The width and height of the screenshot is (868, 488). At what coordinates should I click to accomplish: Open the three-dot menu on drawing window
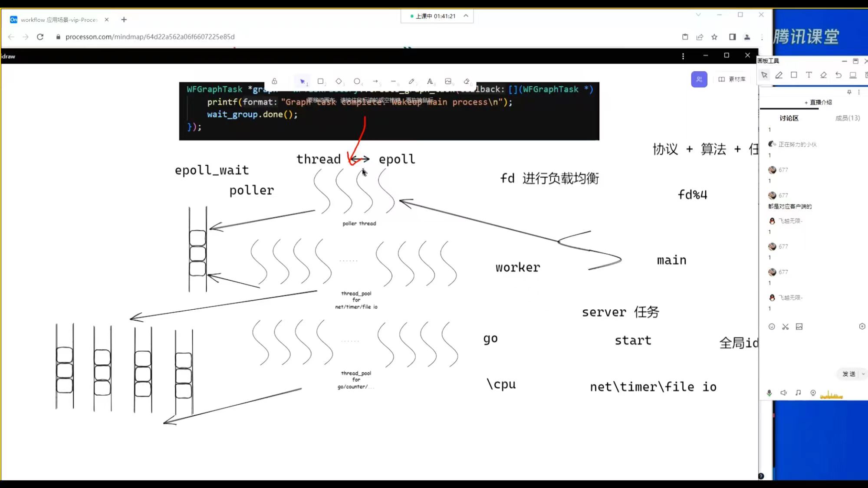click(683, 56)
